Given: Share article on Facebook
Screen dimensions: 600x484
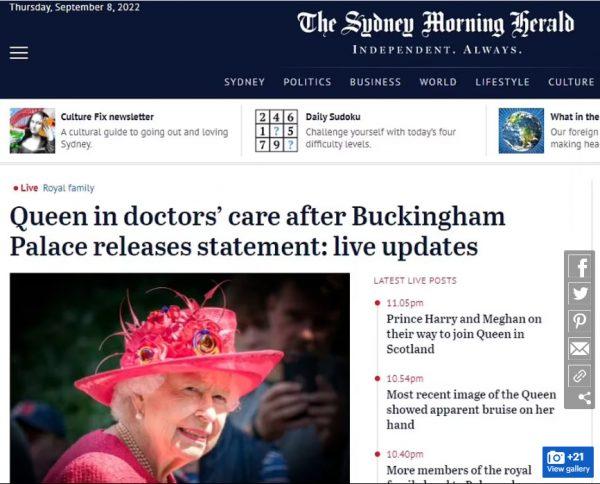Looking at the screenshot, I should point(580,266).
